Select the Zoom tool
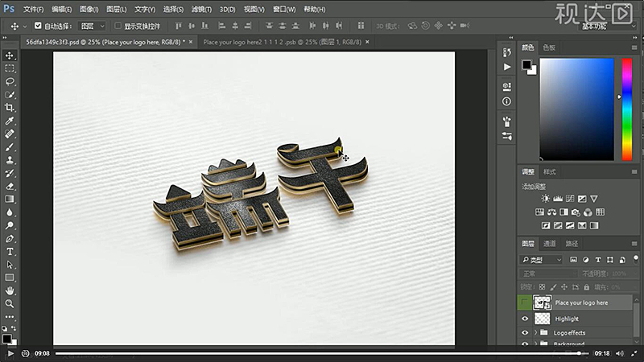The image size is (644, 362). (x=10, y=304)
